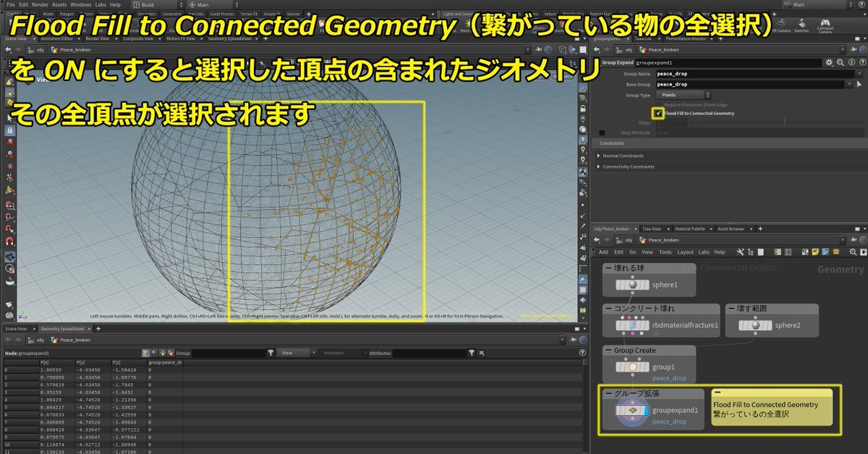
Task: Click the Group filter funnel icon in spreadsheet
Action: [x=271, y=353]
